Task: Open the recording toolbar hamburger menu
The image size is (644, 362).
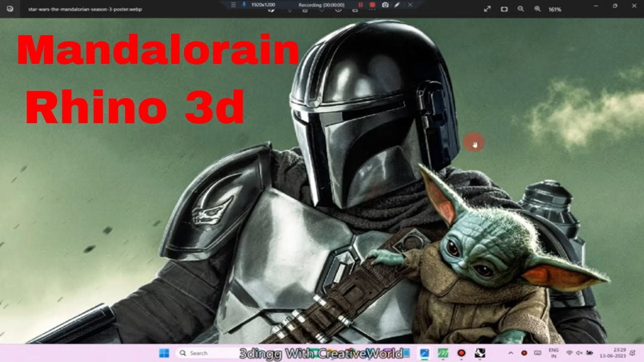Action: pyautogui.click(x=233, y=5)
